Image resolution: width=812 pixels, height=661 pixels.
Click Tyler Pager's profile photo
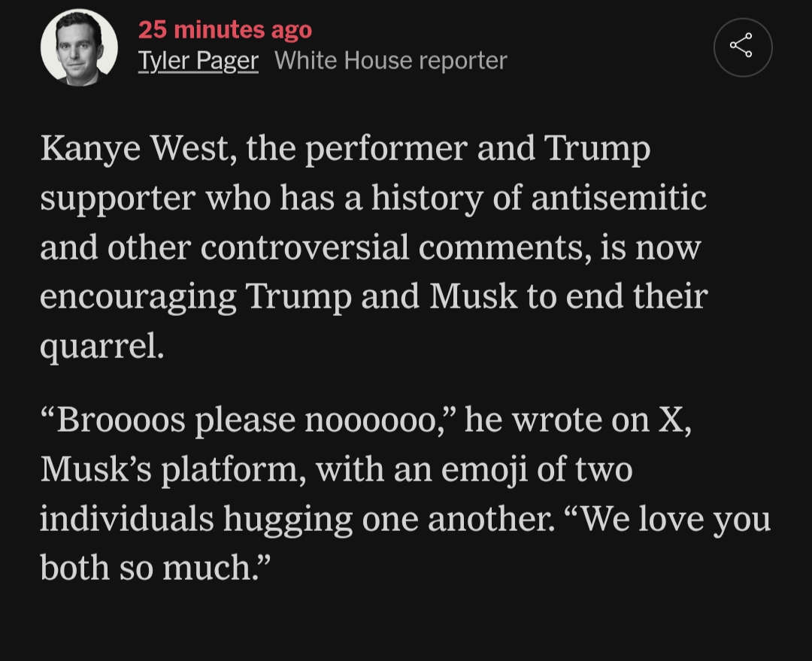(79, 47)
